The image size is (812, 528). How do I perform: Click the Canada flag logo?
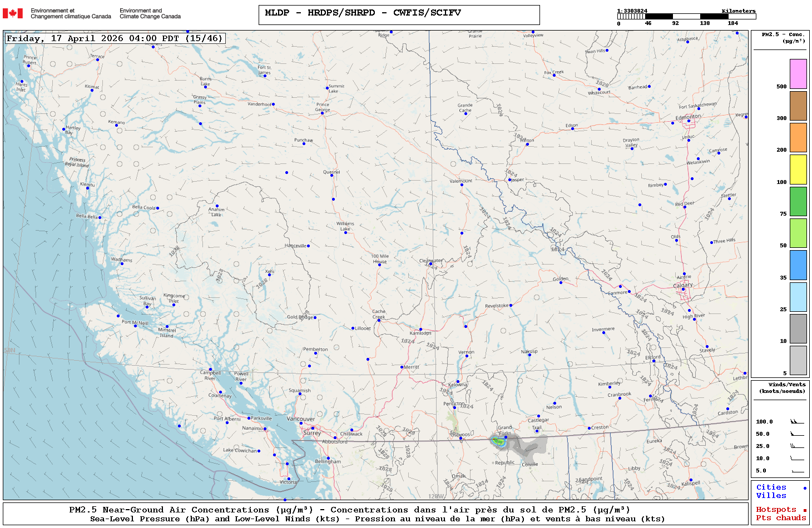(13, 13)
